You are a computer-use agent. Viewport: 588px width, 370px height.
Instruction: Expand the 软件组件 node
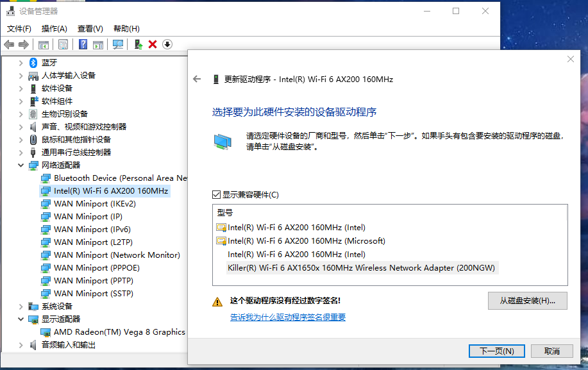[x=21, y=101]
